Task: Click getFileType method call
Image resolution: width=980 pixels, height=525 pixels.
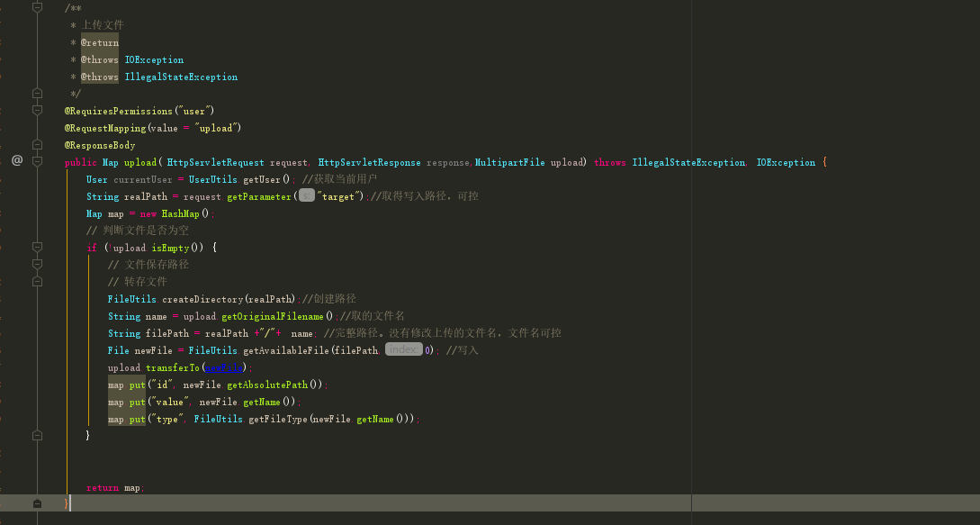Action: pyautogui.click(x=278, y=420)
